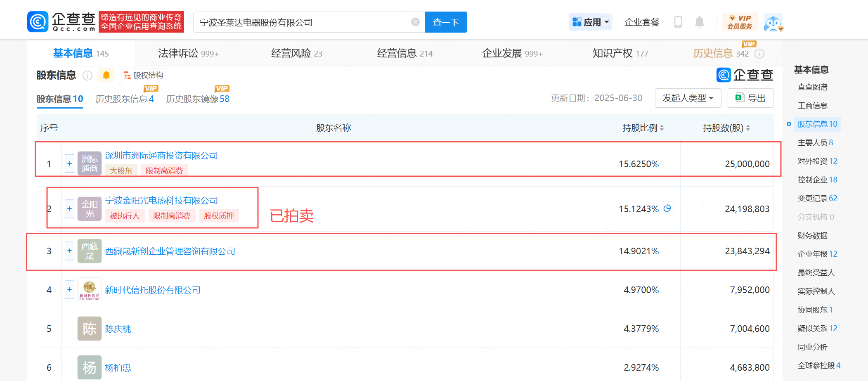Click 限制高消费 tag under 宁波金阳光电热科技
Screen dimensions: 868x381
click(172, 216)
